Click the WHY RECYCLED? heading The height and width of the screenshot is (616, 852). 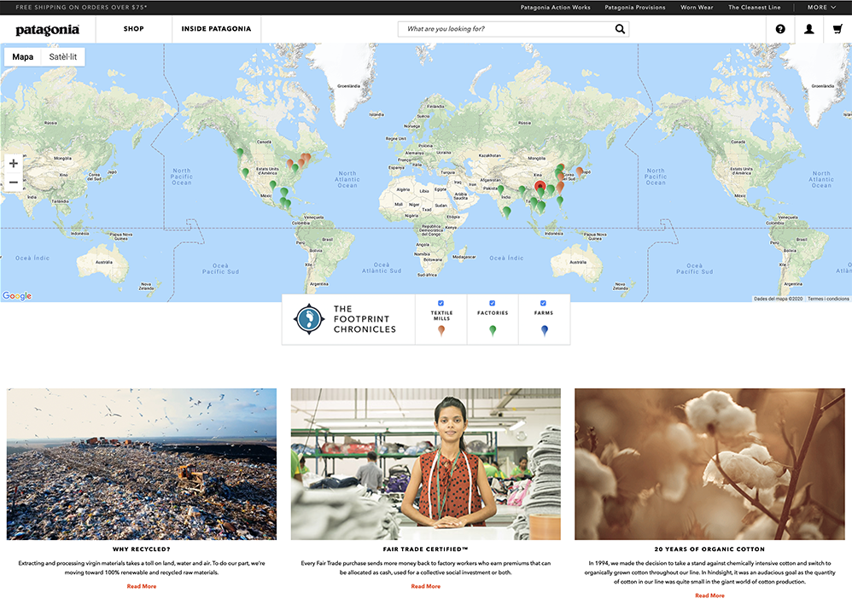point(141,549)
